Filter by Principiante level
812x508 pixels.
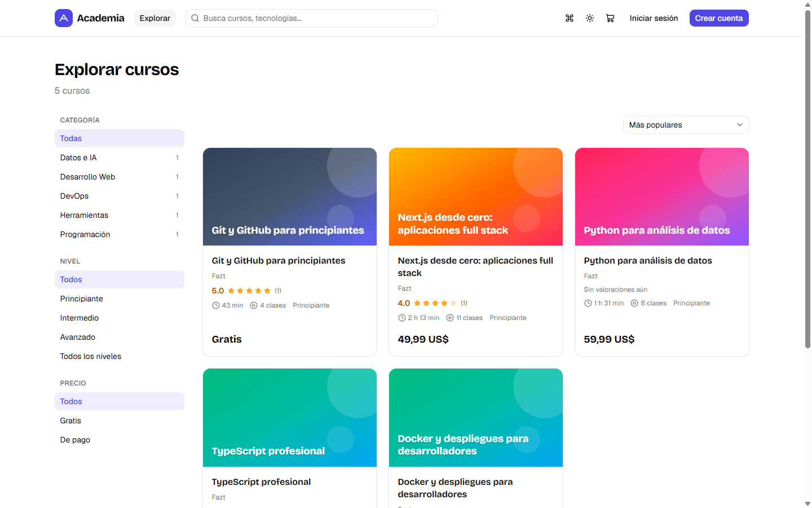pos(120,299)
